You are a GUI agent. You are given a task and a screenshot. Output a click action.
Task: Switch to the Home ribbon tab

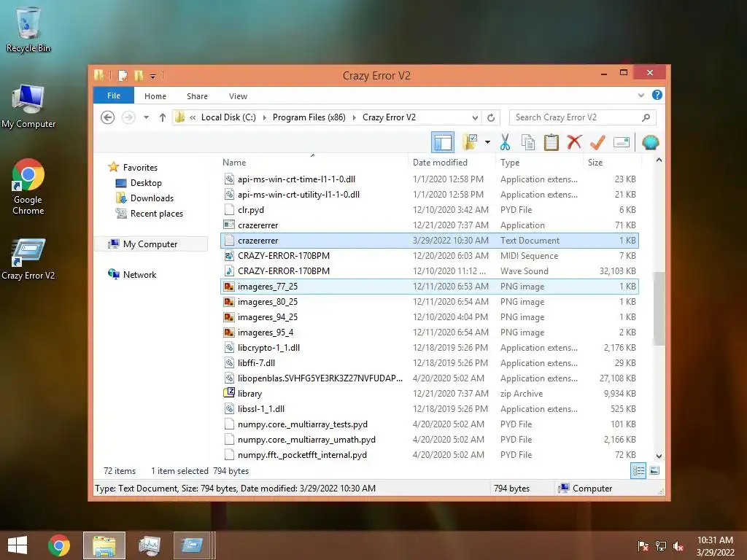[155, 96]
